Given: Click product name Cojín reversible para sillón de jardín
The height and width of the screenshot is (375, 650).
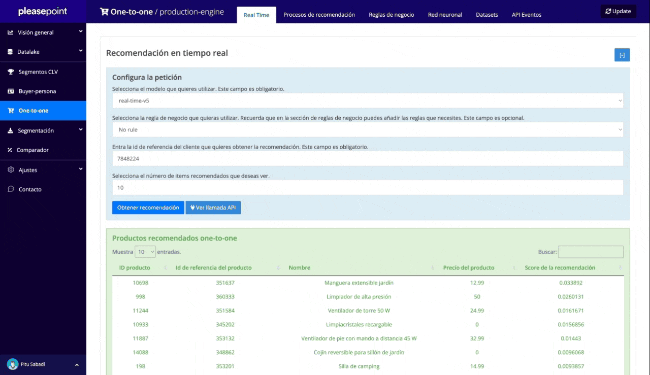Looking at the screenshot, I should tap(359, 352).
